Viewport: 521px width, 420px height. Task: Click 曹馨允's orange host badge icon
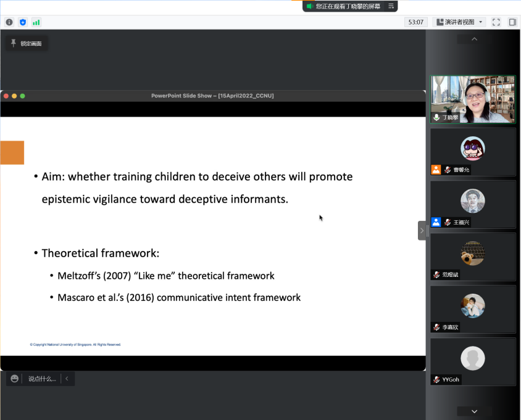pyautogui.click(x=436, y=170)
